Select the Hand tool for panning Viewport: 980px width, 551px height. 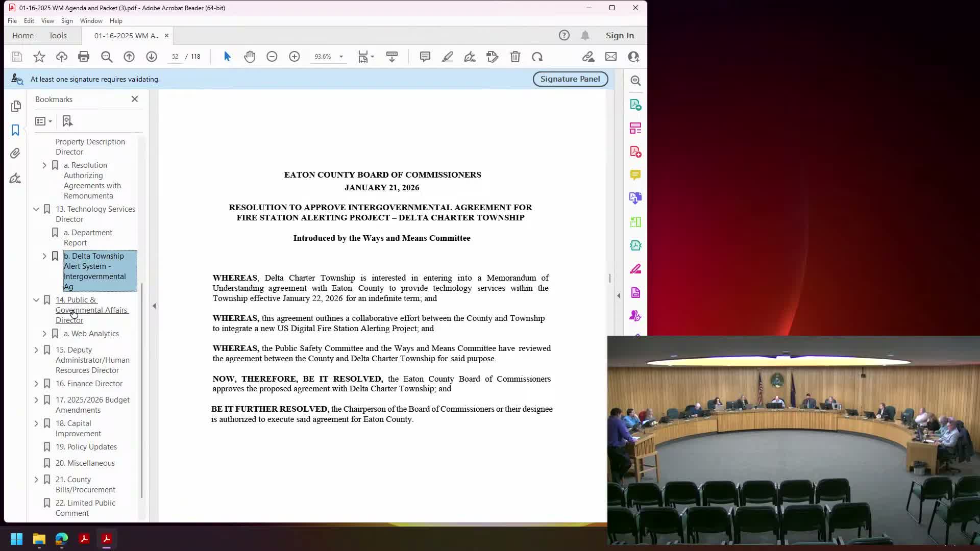(250, 57)
